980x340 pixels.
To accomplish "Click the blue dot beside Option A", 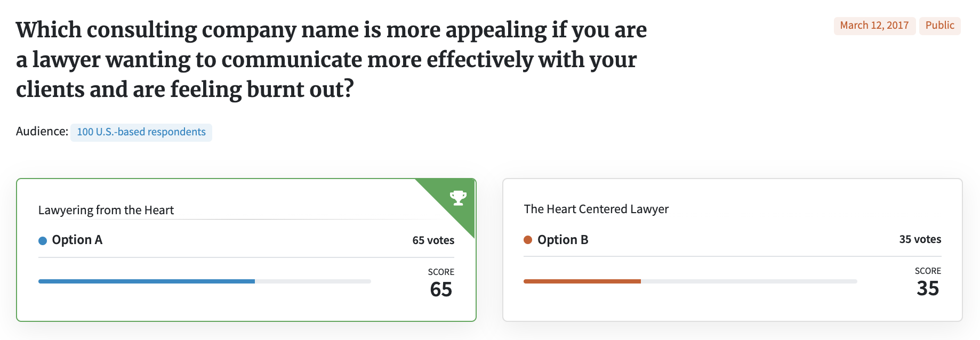I will (x=43, y=241).
